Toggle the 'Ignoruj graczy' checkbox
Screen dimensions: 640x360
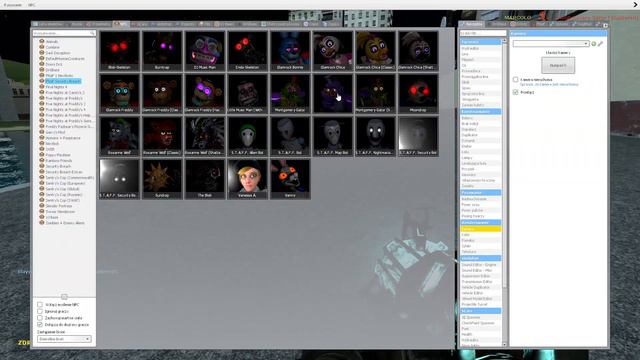[x=40, y=311]
